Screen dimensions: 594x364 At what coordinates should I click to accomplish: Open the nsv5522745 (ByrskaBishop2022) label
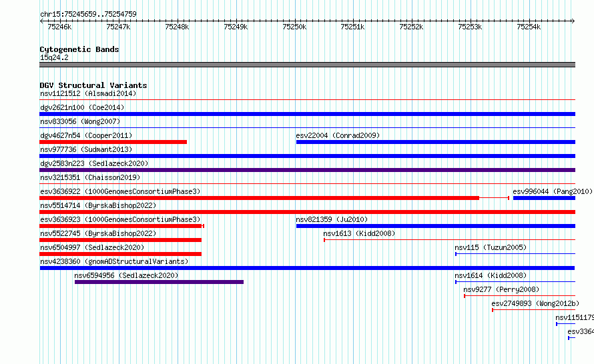point(98,233)
